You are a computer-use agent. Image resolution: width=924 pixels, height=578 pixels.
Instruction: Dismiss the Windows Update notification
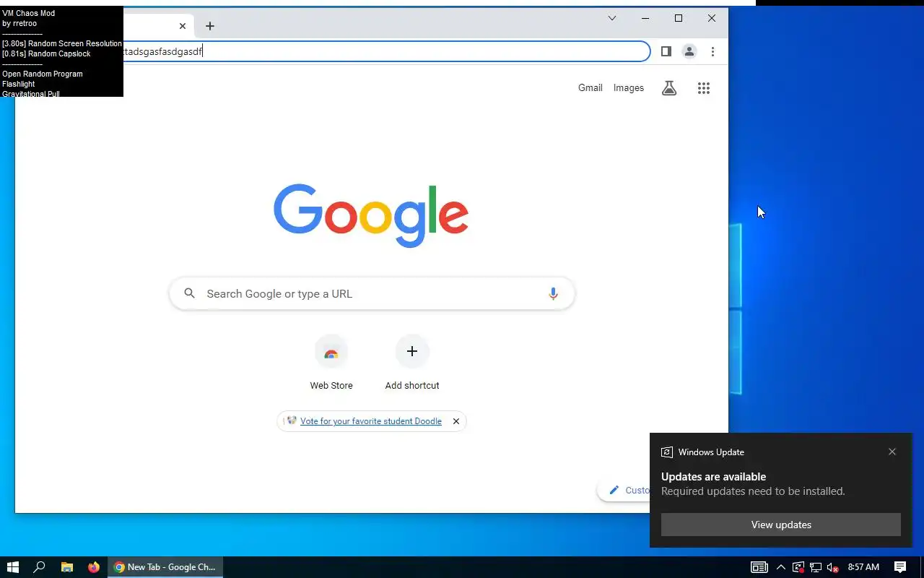[892, 452]
